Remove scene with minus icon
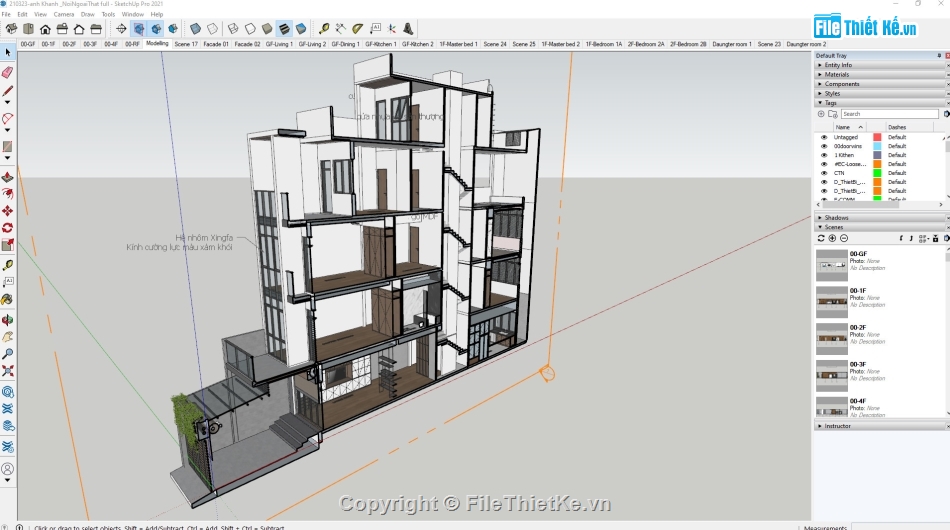This screenshot has width=950, height=530. point(844,239)
